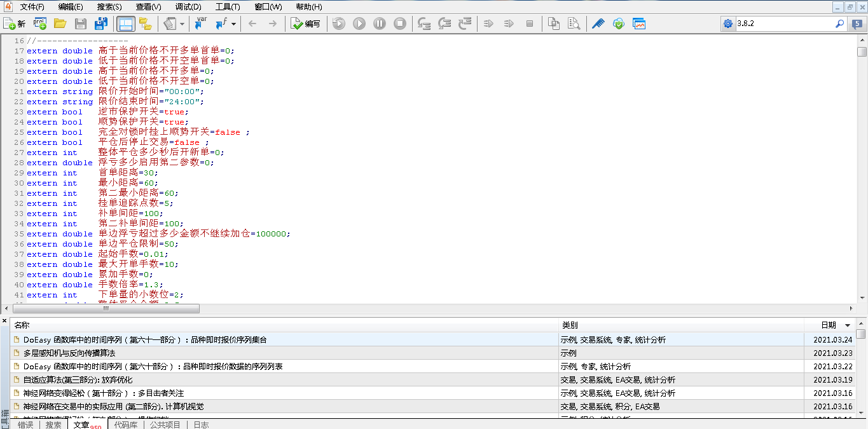Click the New file (新) toolbar icon
This screenshot has width=868, height=429.
pyautogui.click(x=15, y=24)
